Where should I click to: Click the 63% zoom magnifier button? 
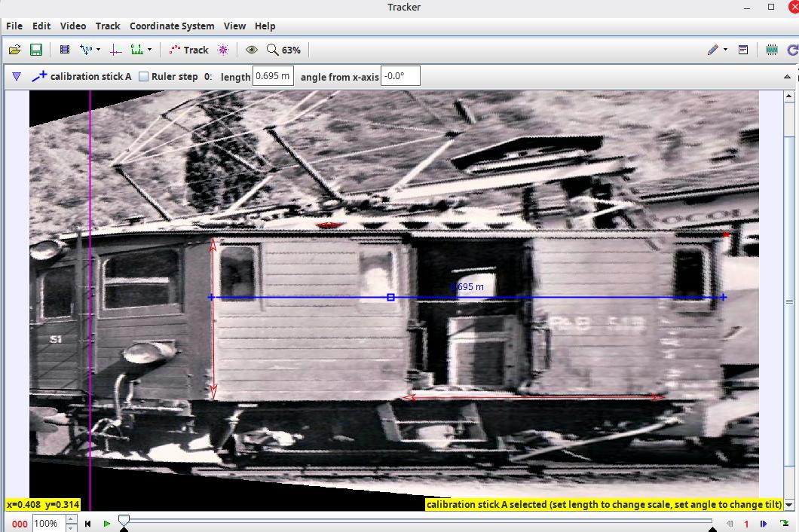tap(283, 50)
